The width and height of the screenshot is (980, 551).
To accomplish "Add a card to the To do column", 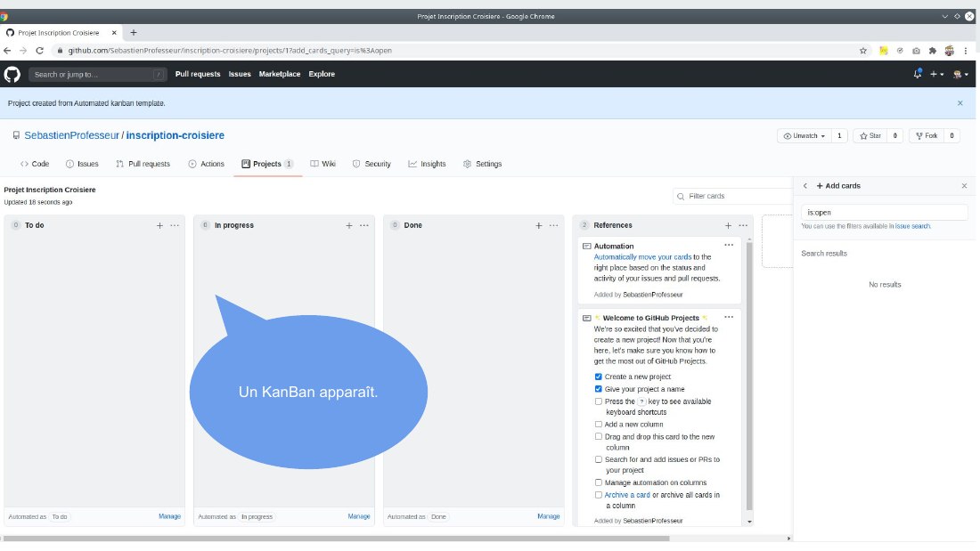I will tap(159, 225).
